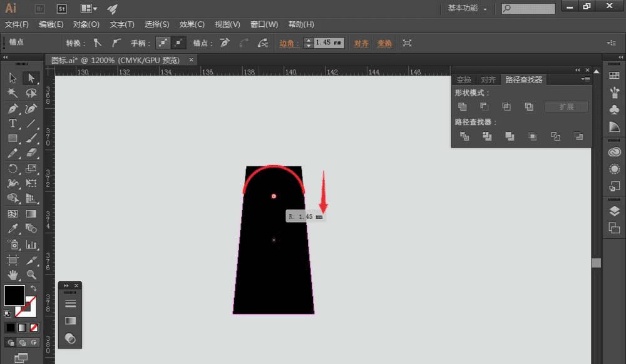Toggle hide handles for selected anchors
The width and height of the screenshot is (626, 364).
[x=178, y=43]
